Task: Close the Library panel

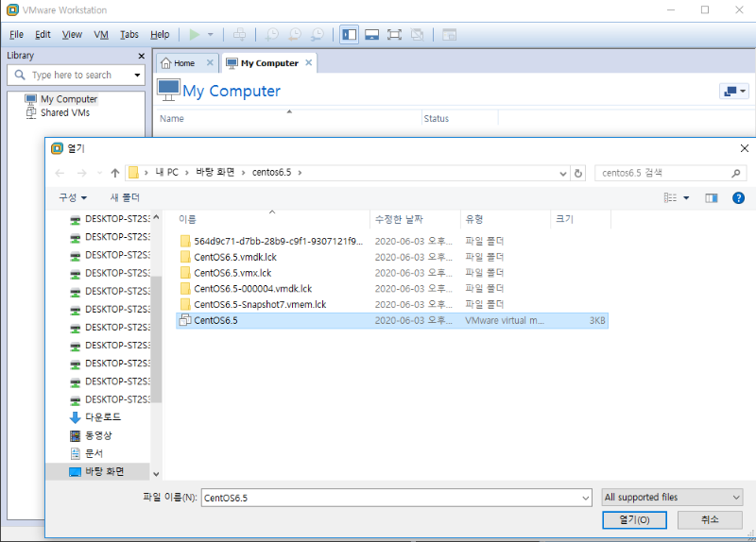Action: coord(141,56)
